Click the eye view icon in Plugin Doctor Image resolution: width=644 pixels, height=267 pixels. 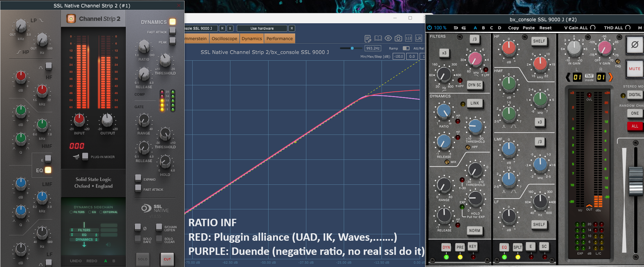pos(388,38)
